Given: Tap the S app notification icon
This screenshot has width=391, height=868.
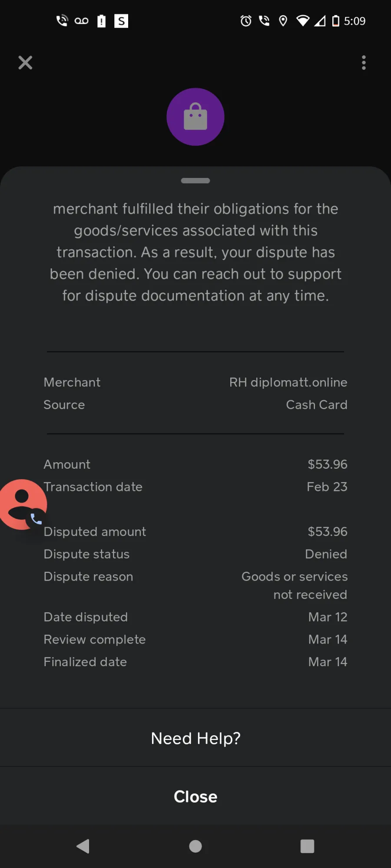Looking at the screenshot, I should point(121,21).
